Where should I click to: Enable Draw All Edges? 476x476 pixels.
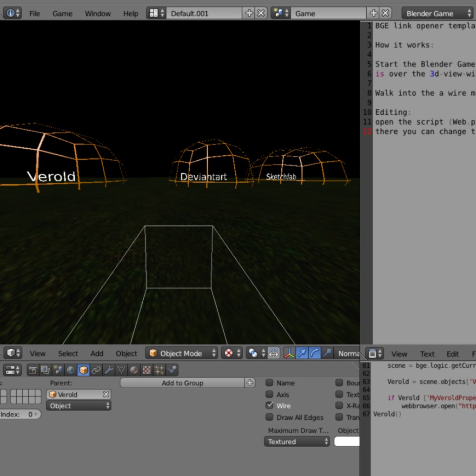coord(269,417)
